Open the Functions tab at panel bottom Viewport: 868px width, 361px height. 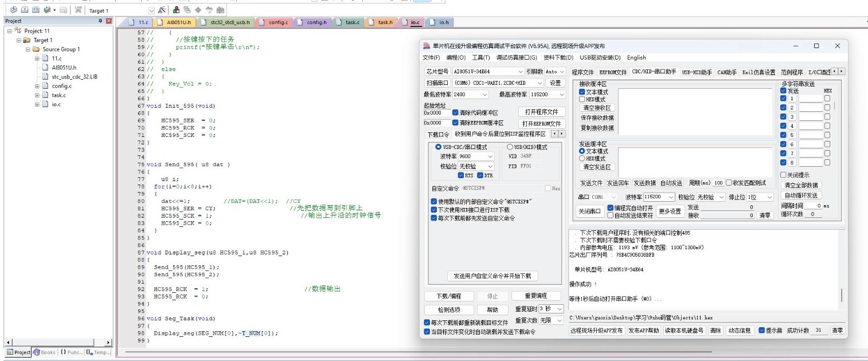pos(71,352)
